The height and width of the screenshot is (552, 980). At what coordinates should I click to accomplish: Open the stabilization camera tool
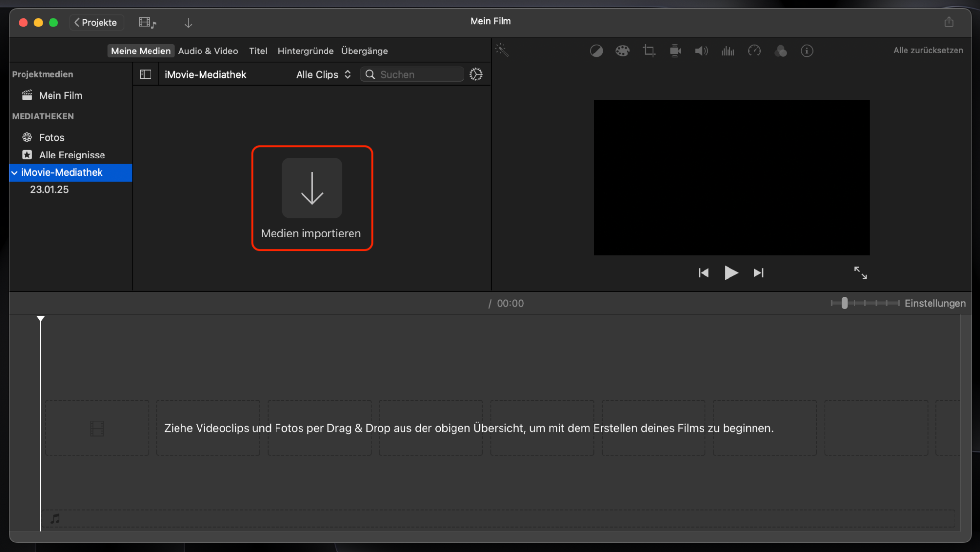coord(676,51)
